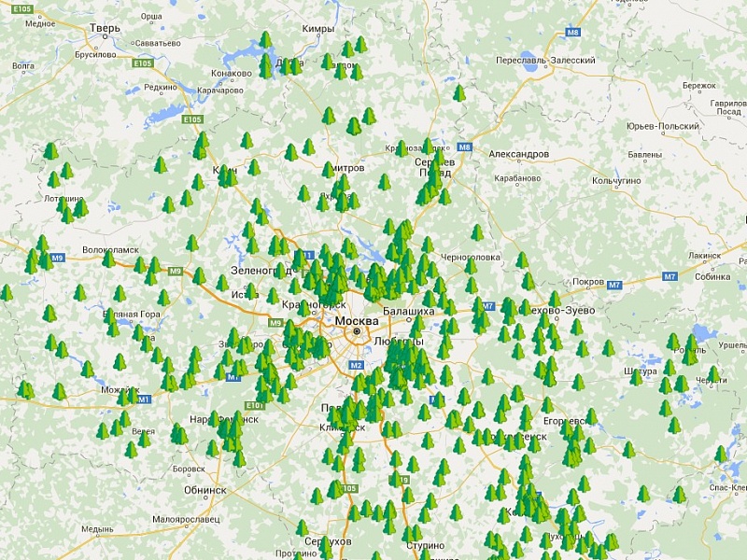
Task: Select the M8 road shield near Переславль-Залесский
Action: click(572, 33)
